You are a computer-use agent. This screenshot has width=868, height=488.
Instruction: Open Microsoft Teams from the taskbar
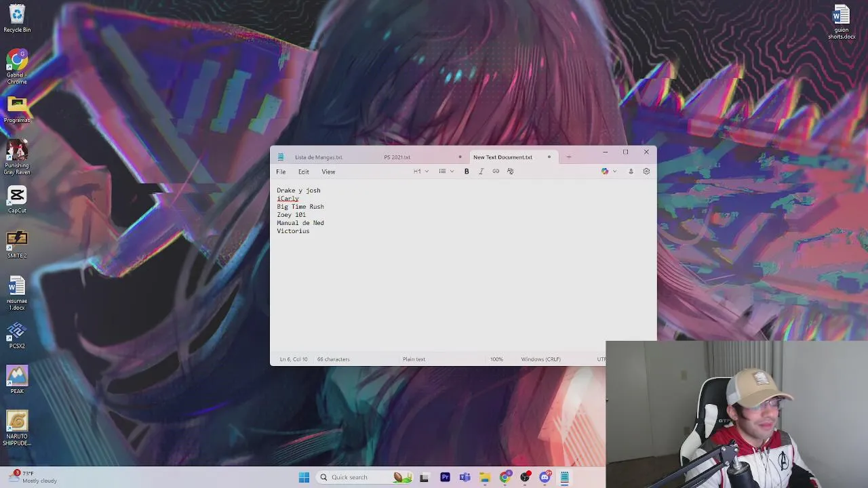click(465, 477)
